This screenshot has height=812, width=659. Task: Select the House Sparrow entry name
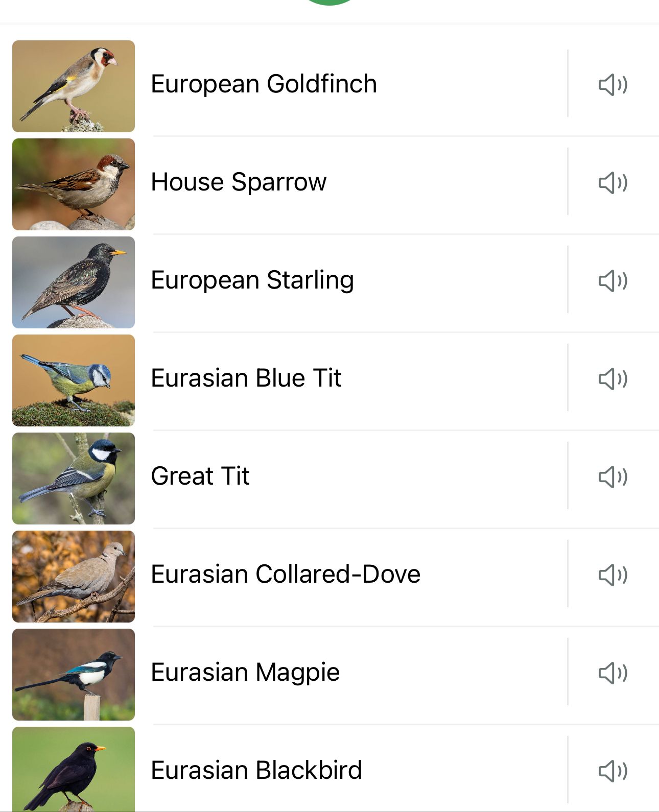pos(239,182)
